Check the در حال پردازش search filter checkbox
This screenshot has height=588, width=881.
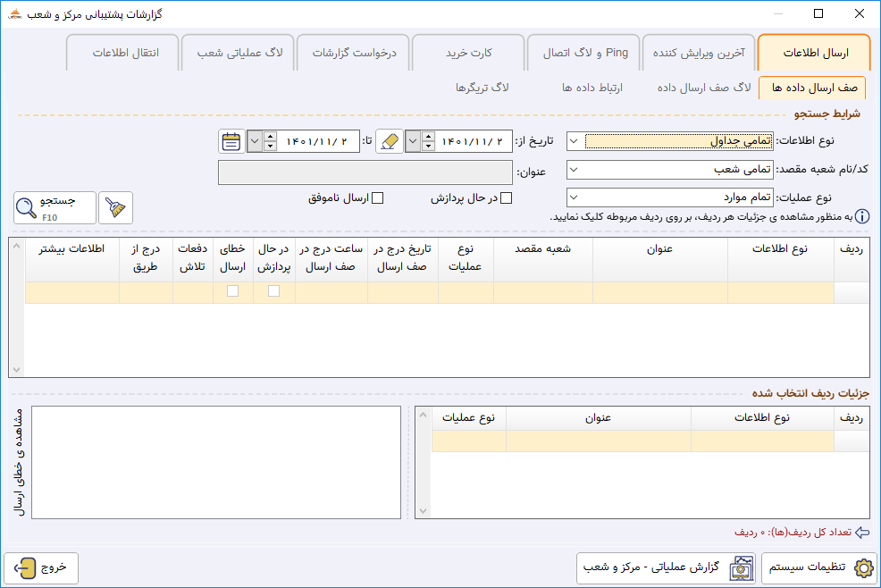(507, 197)
